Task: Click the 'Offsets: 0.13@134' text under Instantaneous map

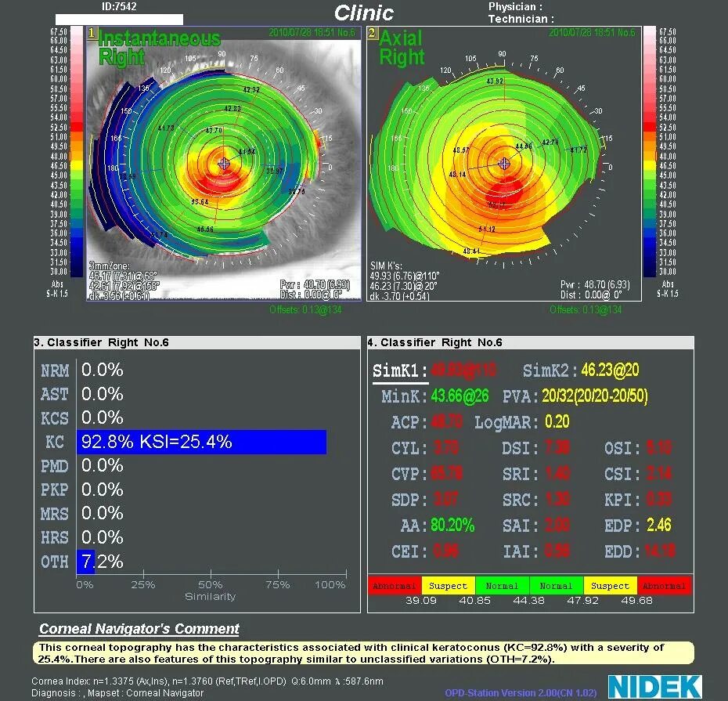Action: (x=305, y=310)
